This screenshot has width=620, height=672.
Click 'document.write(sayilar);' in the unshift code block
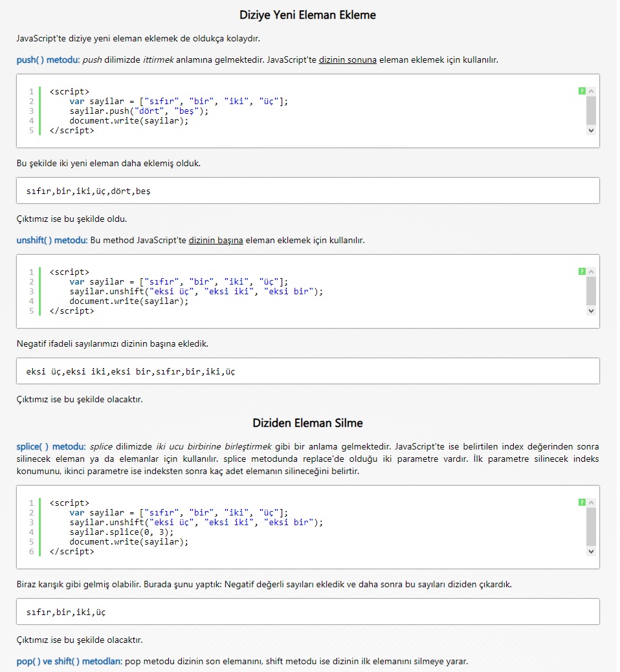pyautogui.click(x=129, y=301)
